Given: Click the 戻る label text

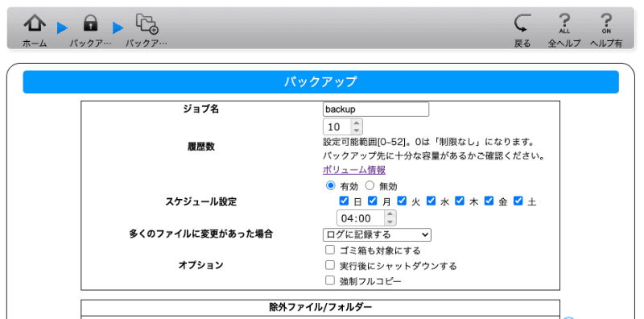Looking at the screenshot, I should click(522, 43).
